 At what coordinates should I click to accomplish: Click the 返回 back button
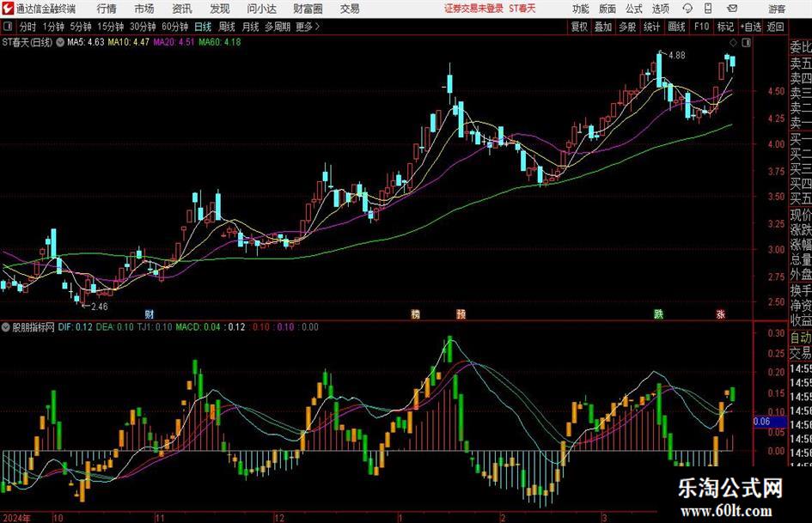[x=776, y=27]
